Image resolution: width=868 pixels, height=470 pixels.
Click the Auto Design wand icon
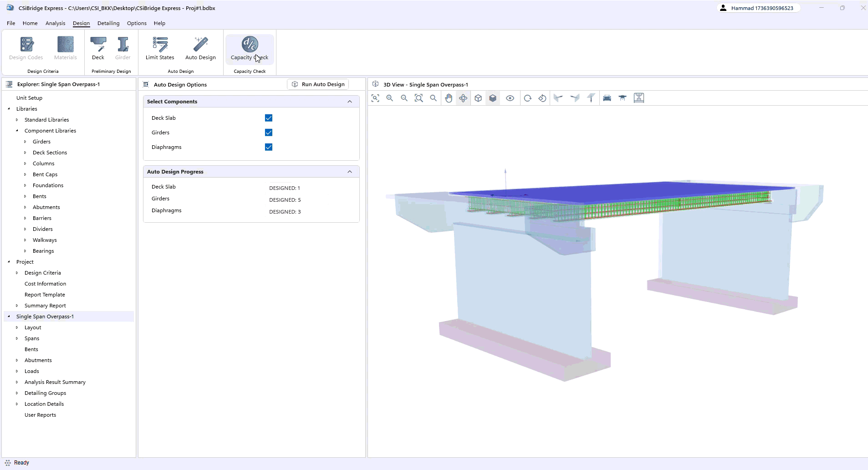(x=200, y=45)
